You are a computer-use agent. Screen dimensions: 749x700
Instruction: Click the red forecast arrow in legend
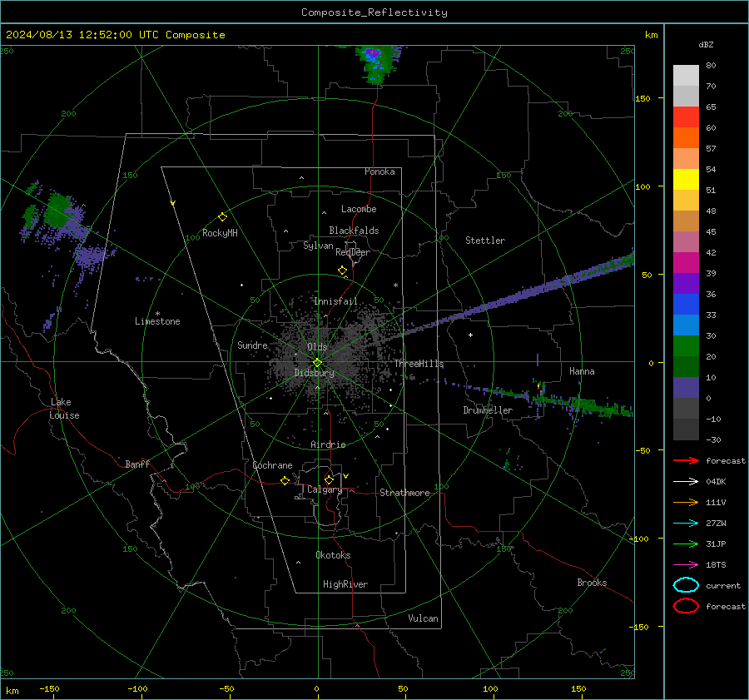point(686,460)
